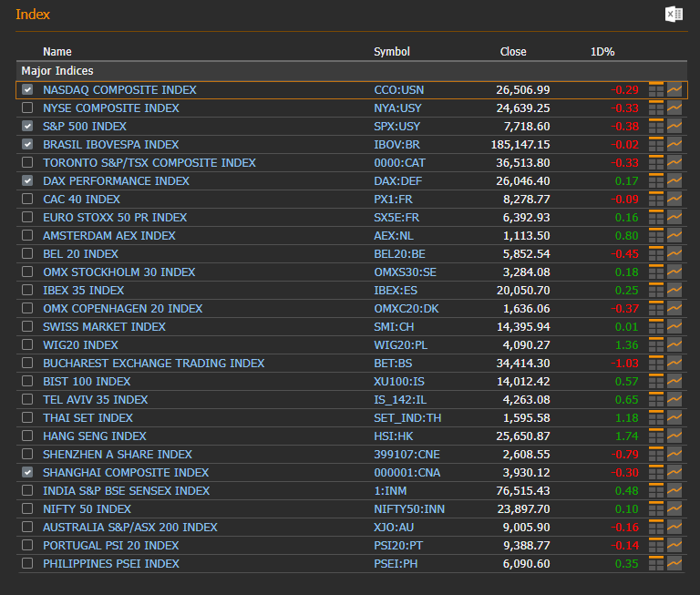The height and width of the screenshot is (595, 700).
Task: Open NASDAQ COMPOSITE INDEX link
Action: 119,89
